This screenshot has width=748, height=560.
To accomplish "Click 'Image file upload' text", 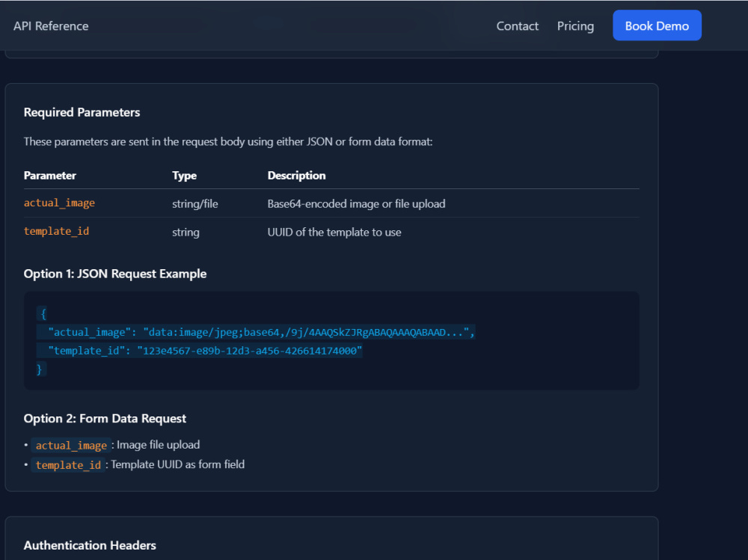I will (x=159, y=445).
